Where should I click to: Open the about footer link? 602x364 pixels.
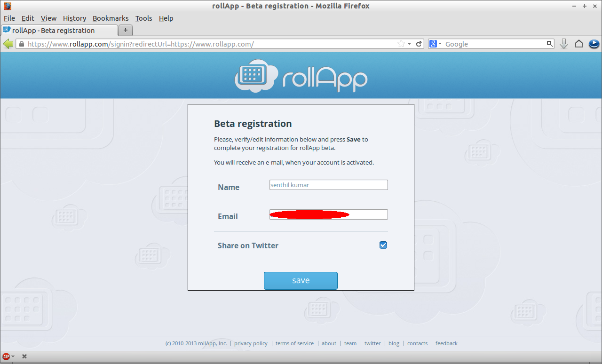pos(329,343)
